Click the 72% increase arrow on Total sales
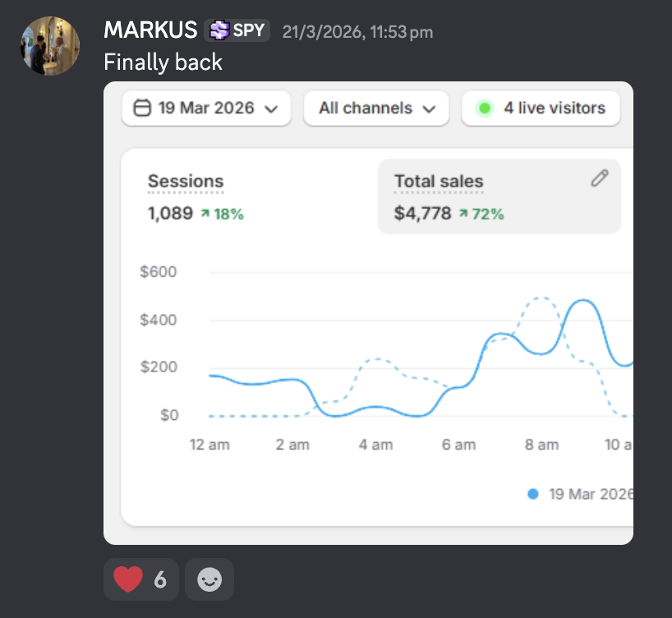Viewport: 672px width, 618px height. (x=463, y=213)
